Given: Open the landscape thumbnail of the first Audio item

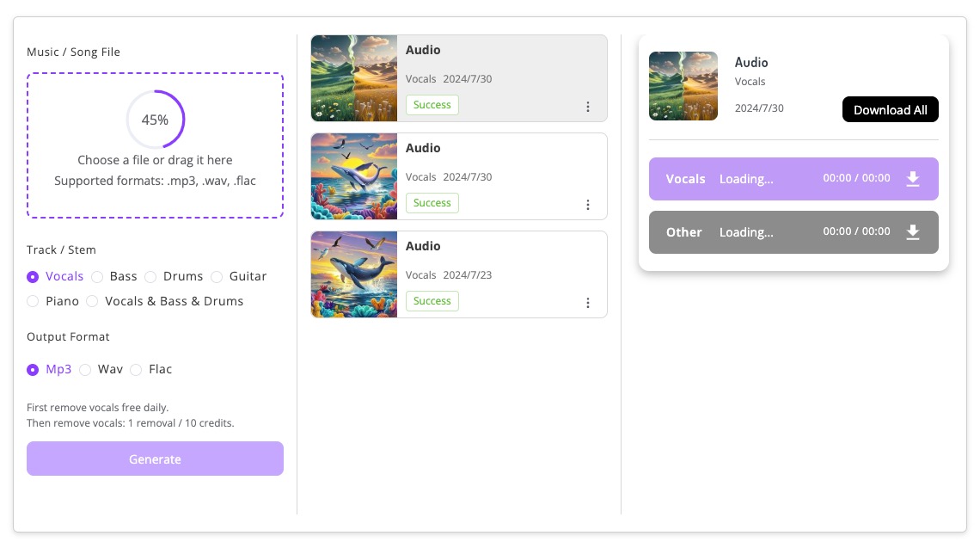Looking at the screenshot, I should pos(354,78).
